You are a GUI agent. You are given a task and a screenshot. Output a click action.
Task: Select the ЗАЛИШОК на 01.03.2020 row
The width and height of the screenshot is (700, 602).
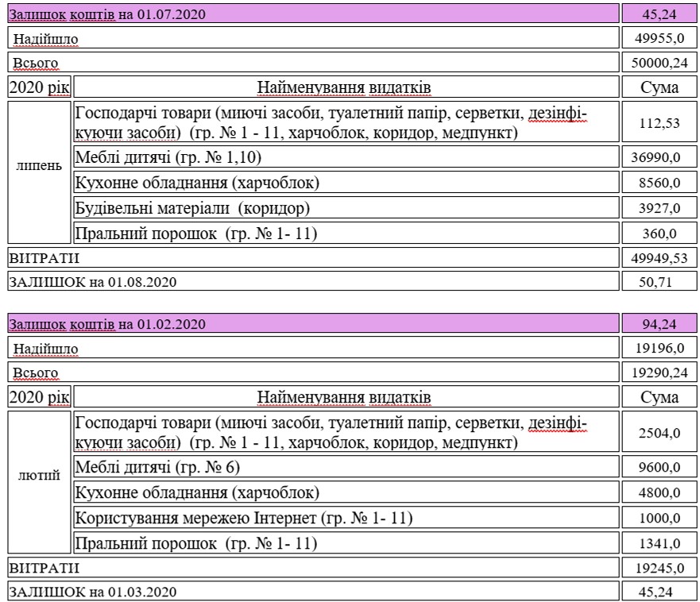(313, 592)
